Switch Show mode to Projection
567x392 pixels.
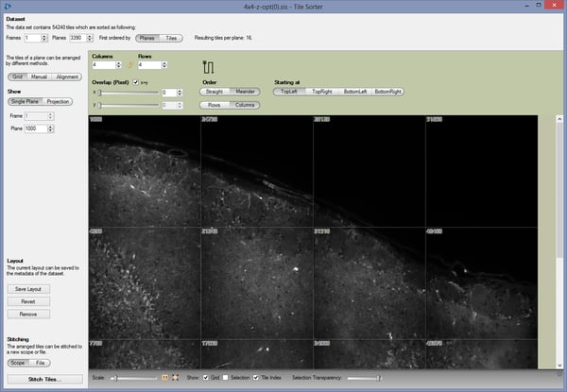click(x=58, y=101)
